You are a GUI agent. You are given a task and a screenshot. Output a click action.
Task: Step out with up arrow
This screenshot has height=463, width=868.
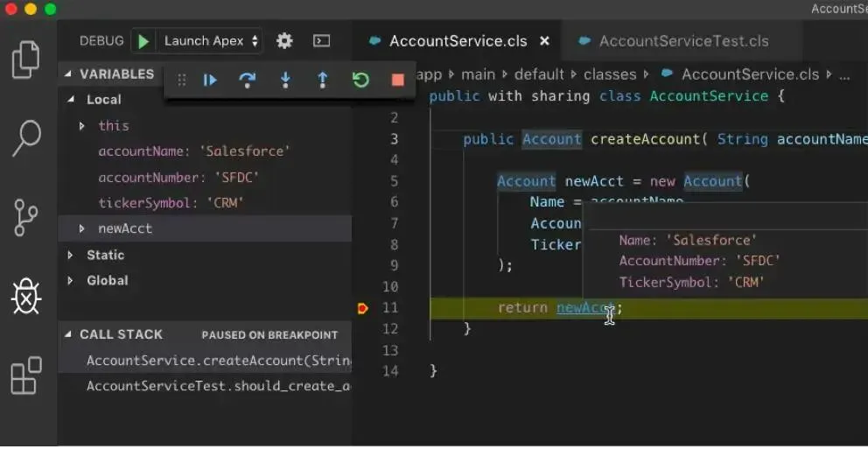point(323,81)
